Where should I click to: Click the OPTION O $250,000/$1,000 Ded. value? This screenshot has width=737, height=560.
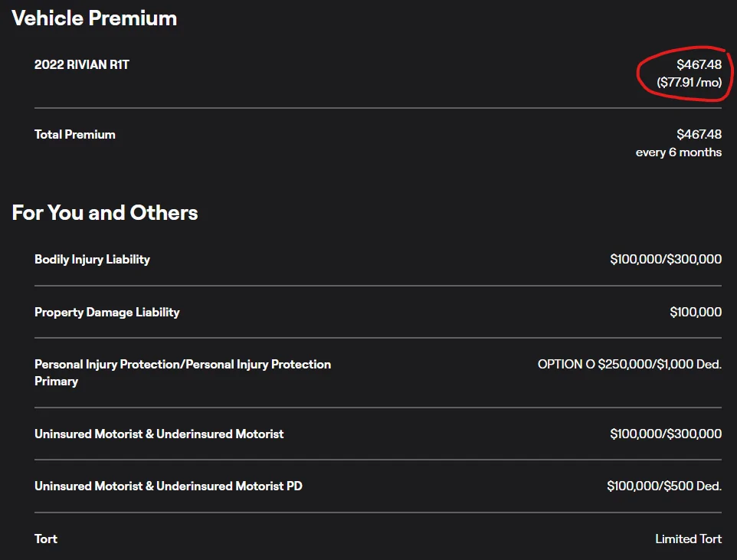point(630,365)
